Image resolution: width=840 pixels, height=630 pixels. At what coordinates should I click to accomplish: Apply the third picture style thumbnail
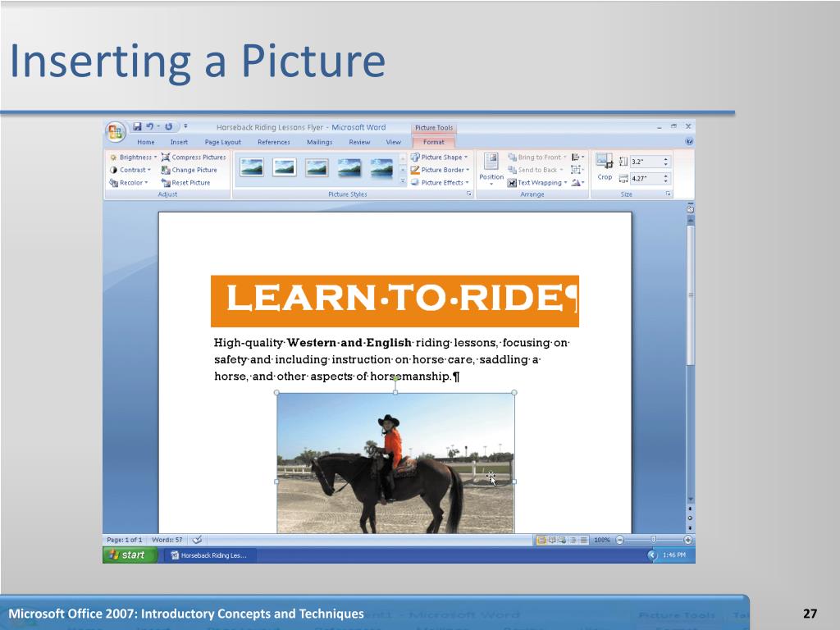click(x=317, y=167)
